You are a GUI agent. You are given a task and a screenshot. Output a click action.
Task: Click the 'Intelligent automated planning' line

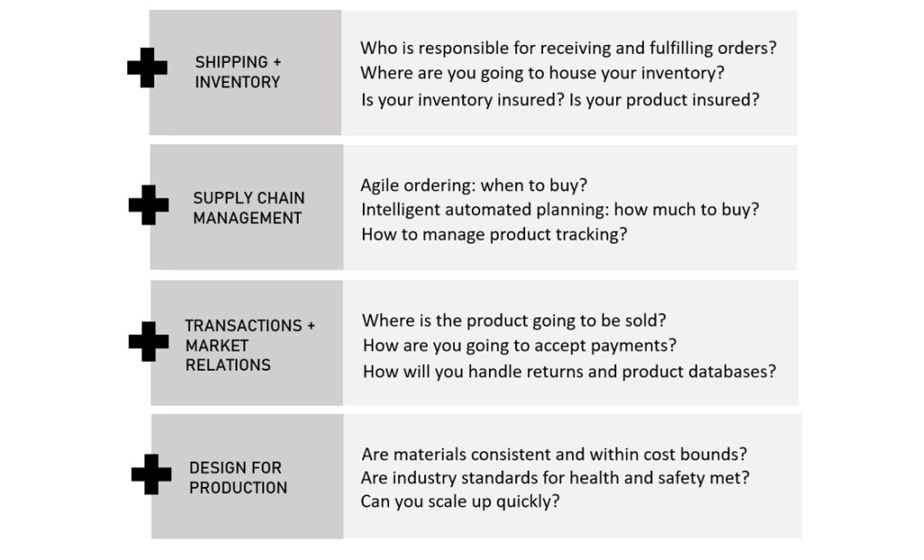point(559,209)
